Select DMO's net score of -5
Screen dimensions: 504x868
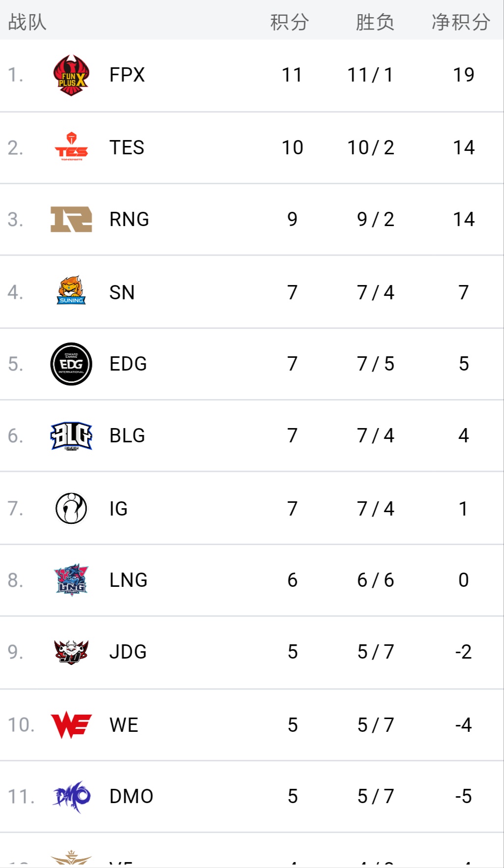pos(463,796)
